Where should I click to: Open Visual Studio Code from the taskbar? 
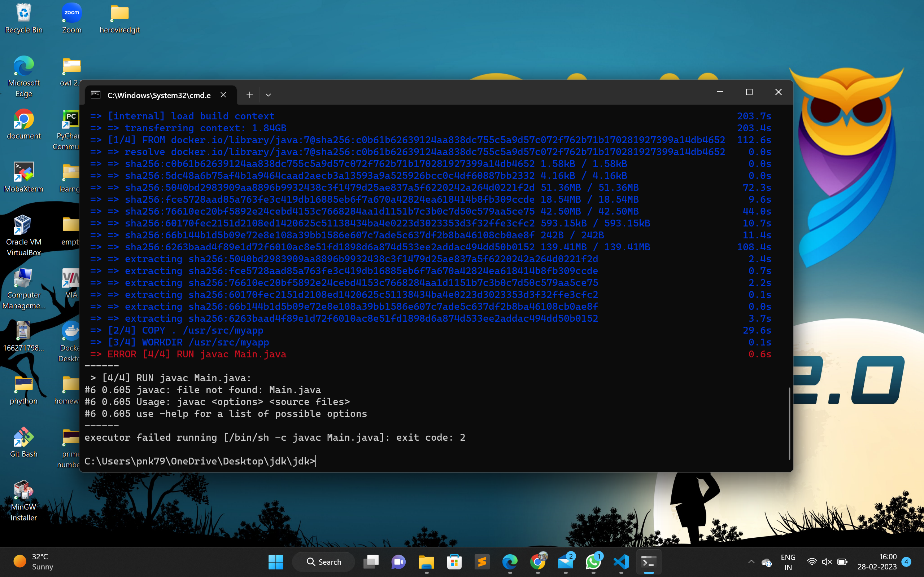(x=621, y=562)
